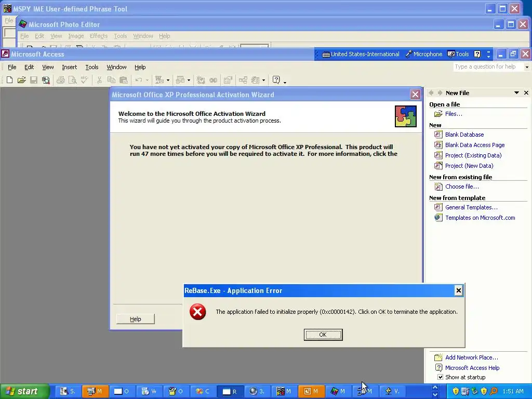Open the General Templates... link
The image size is (532, 399).
(471, 207)
